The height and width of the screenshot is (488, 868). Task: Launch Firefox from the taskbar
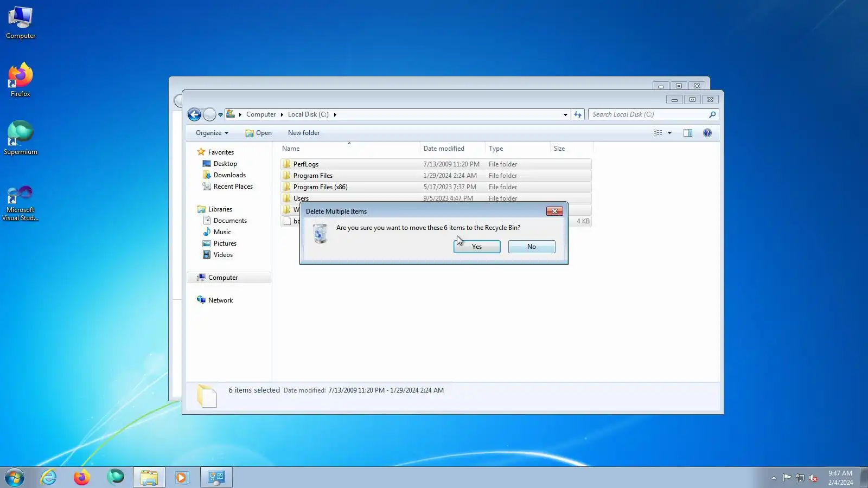point(82,477)
